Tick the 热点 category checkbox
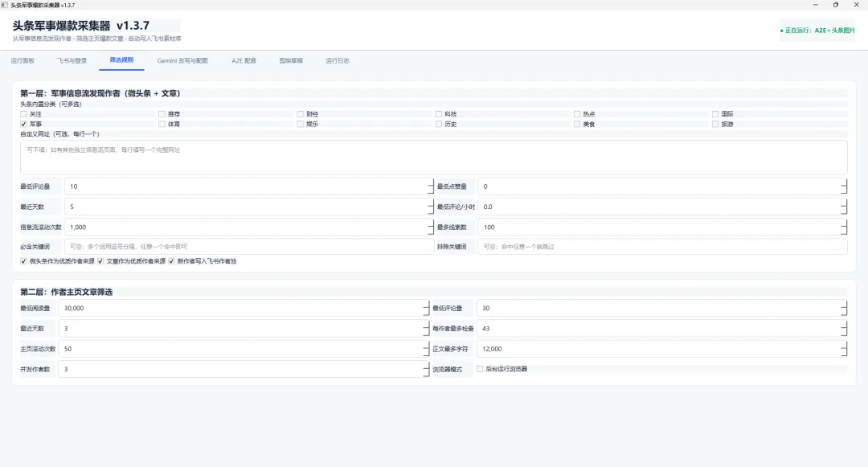The height and width of the screenshot is (467, 868). tap(577, 114)
